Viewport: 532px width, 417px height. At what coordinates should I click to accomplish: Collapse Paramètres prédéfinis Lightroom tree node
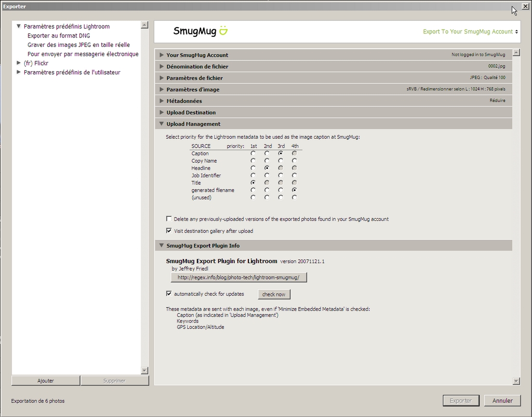(19, 26)
